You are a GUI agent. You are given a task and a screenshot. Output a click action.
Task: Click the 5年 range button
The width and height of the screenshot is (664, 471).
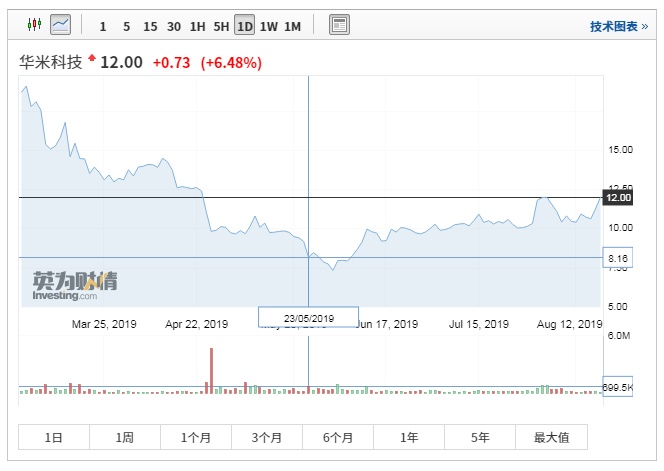(480, 437)
